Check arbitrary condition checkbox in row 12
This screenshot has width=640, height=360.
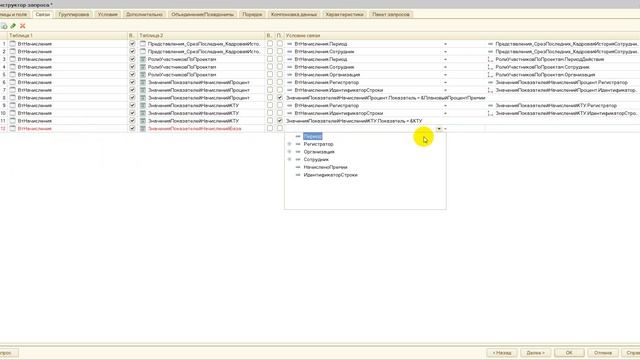[280, 129]
